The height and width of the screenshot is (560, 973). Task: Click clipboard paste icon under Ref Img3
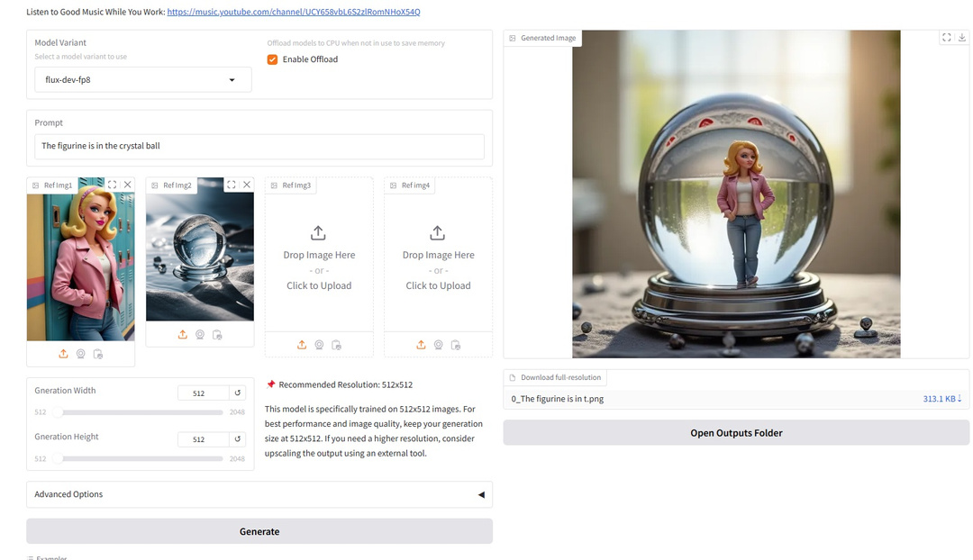(336, 345)
